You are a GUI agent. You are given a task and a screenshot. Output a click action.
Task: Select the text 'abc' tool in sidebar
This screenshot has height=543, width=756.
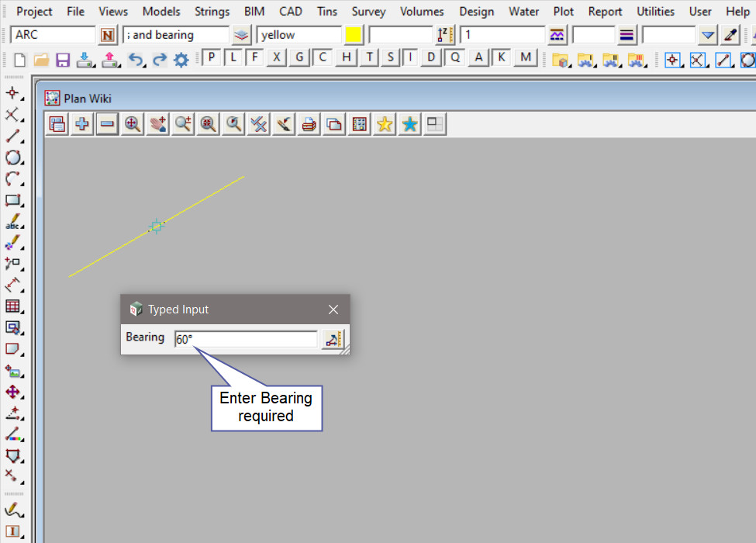pyautogui.click(x=12, y=222)
